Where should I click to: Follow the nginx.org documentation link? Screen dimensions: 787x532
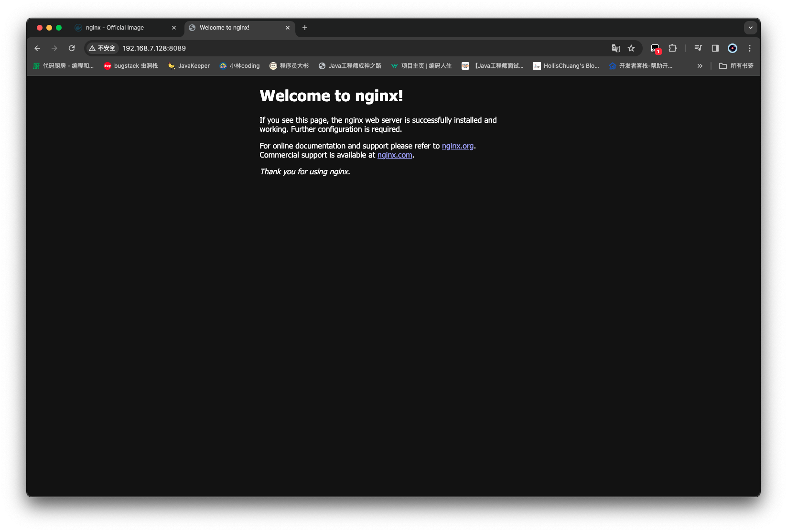coord(458,146)
